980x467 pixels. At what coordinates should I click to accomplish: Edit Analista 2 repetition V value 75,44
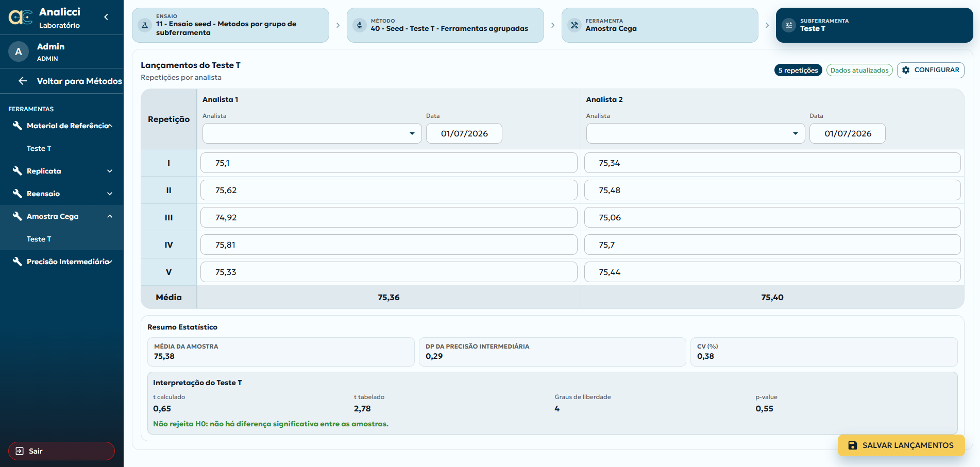772,272
